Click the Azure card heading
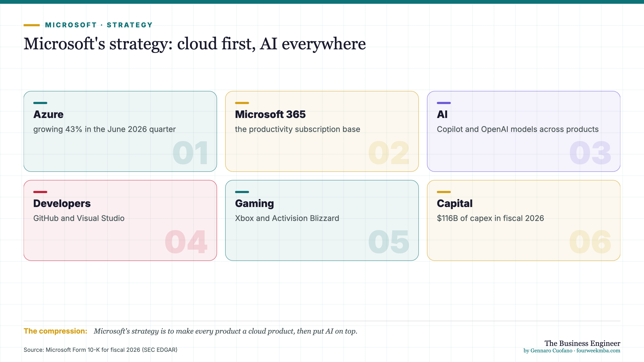 pos(48,114)
